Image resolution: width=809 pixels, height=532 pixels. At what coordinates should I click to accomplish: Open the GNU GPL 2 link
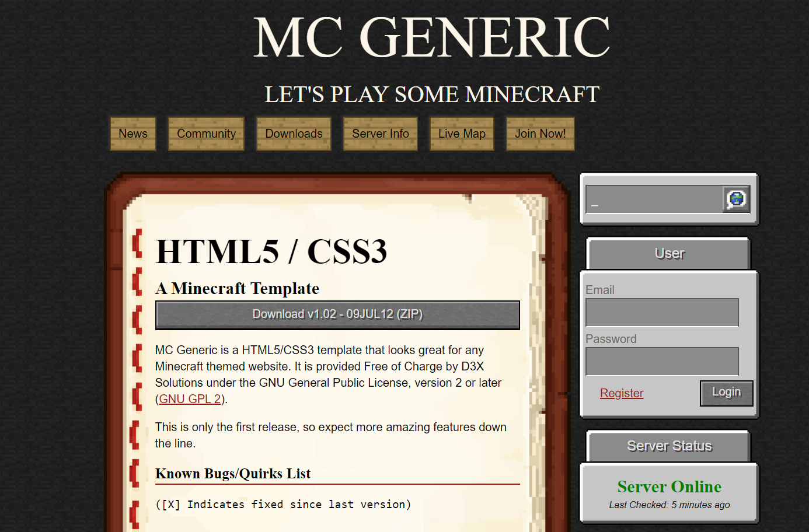click(x=190, y=399)
